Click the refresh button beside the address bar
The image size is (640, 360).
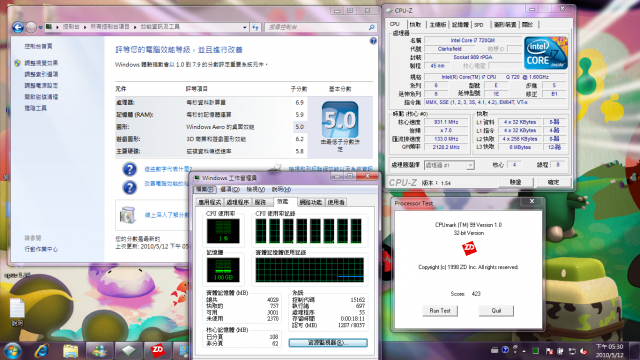coord(255,27)
